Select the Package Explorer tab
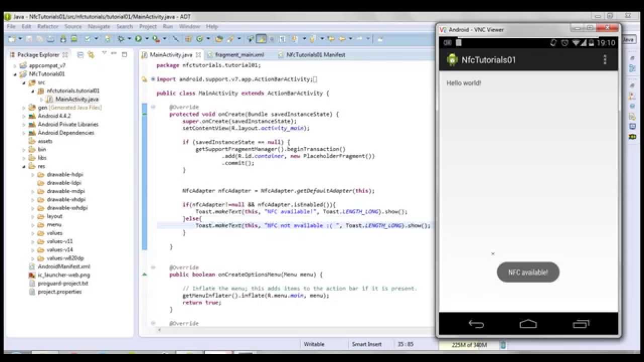 pyautogui.click(x=38, y=55)
